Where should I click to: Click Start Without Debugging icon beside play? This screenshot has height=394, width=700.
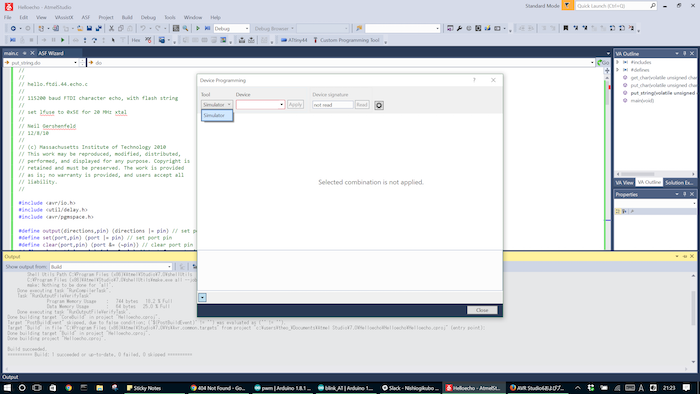point(207,29)
